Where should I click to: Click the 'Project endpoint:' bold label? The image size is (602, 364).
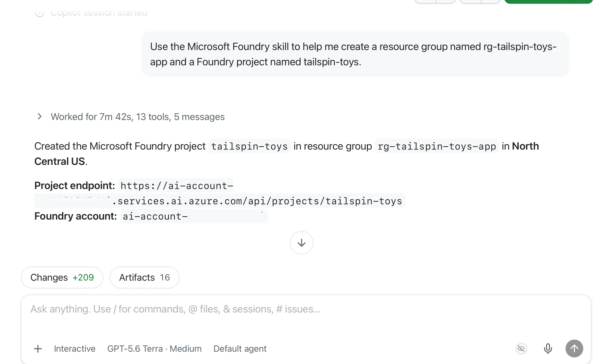tap(74, 185)
